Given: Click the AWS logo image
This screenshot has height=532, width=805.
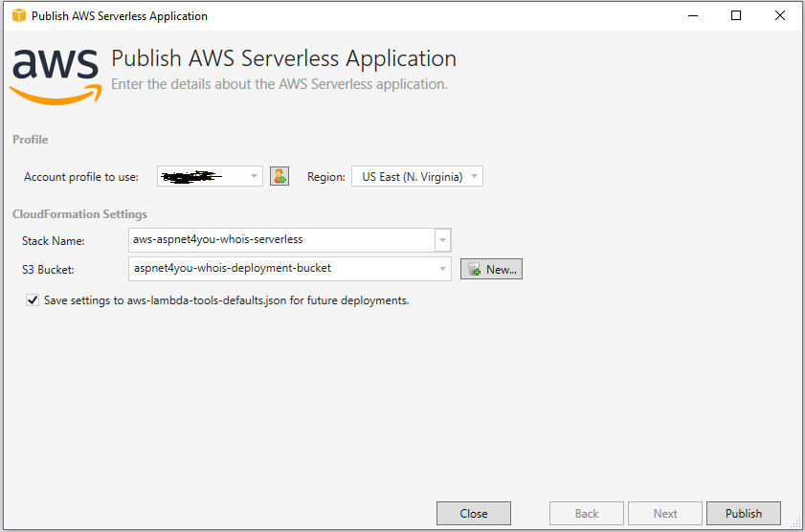Looking at the screenshot, I should tap(56, 77).
